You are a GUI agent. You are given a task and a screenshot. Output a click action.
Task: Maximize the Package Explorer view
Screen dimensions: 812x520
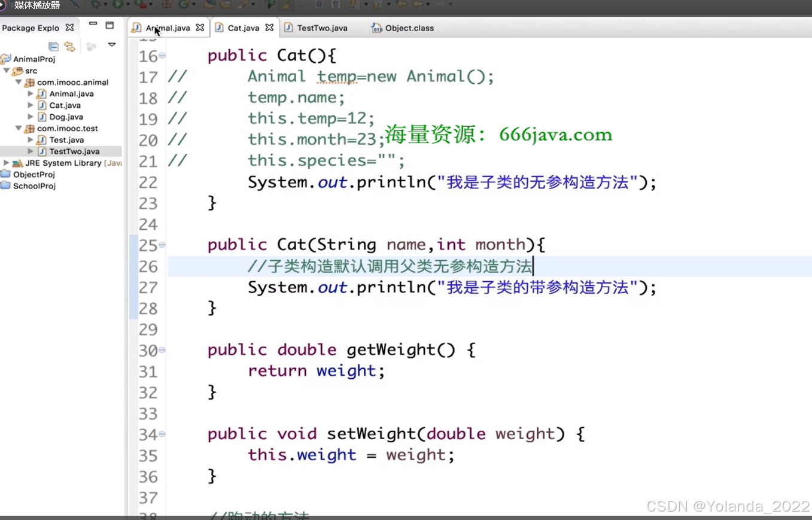110,25
